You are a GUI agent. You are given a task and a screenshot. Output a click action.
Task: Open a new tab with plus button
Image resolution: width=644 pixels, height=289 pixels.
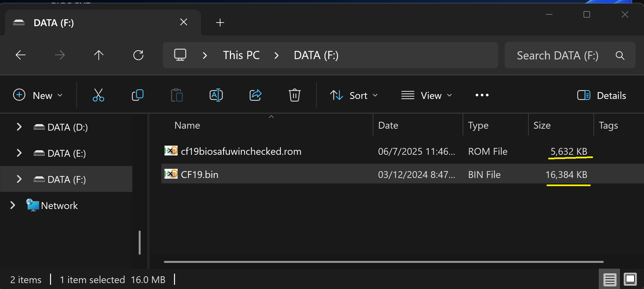(x=220, y=23)
